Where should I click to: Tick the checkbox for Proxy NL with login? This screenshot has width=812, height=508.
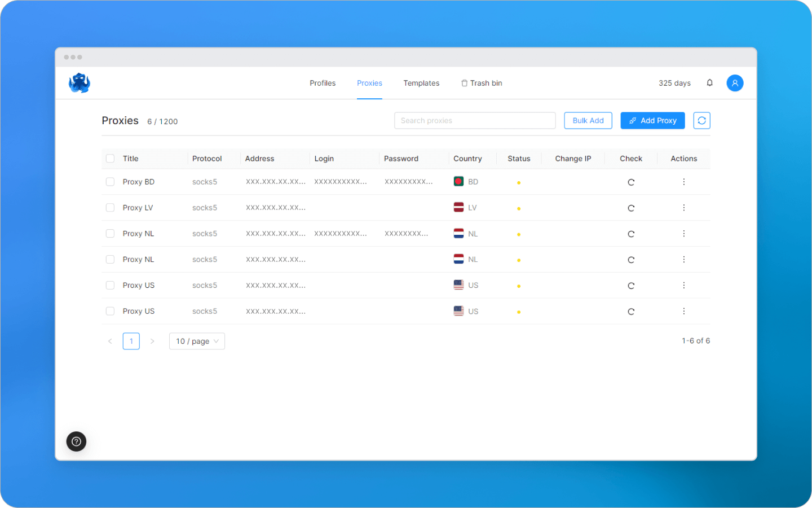(110, 234)
